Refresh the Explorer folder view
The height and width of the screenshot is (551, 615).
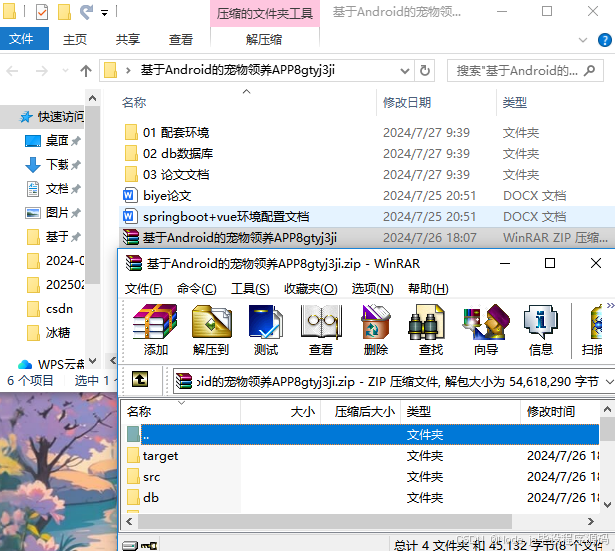click(424, 71)
